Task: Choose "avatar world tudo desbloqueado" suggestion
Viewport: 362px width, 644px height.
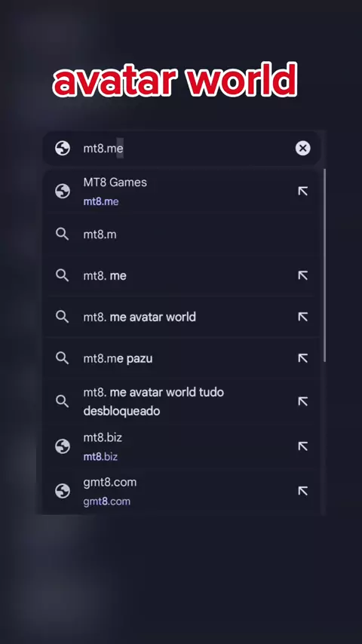Action: pyautogui.click(x=181, y=401)
